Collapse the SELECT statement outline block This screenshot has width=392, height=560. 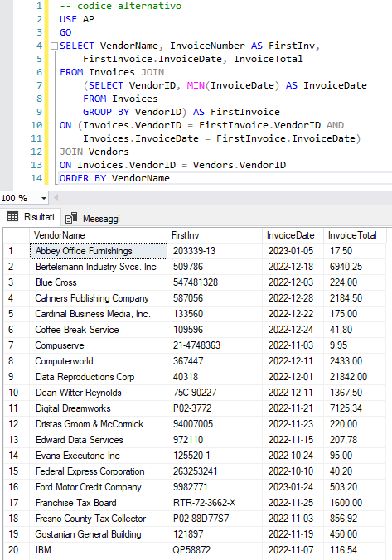coord(54,46)
